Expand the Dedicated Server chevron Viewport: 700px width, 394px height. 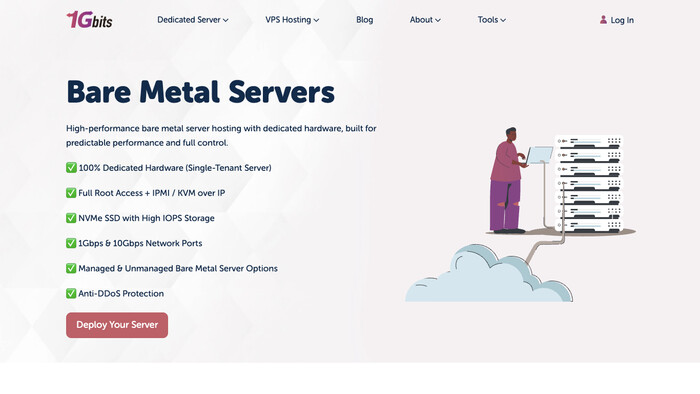[226, 20]
